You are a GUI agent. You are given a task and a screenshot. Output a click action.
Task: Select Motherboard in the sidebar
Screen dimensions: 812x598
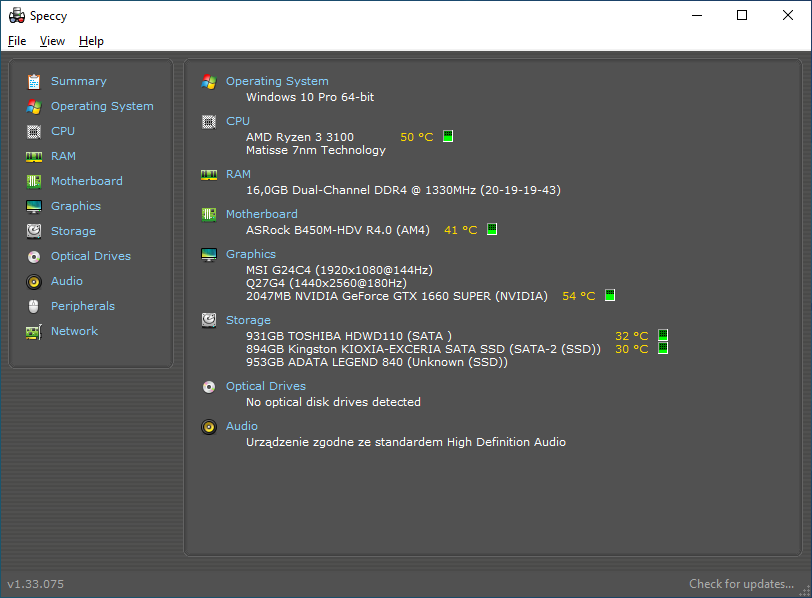(x=86, y=181)
